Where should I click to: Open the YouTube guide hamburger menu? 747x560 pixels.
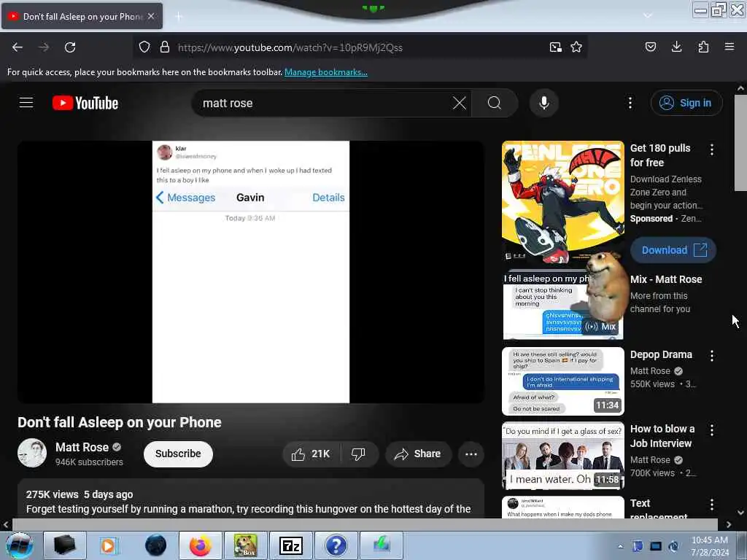pyautogui.click(x=26, y=103)
